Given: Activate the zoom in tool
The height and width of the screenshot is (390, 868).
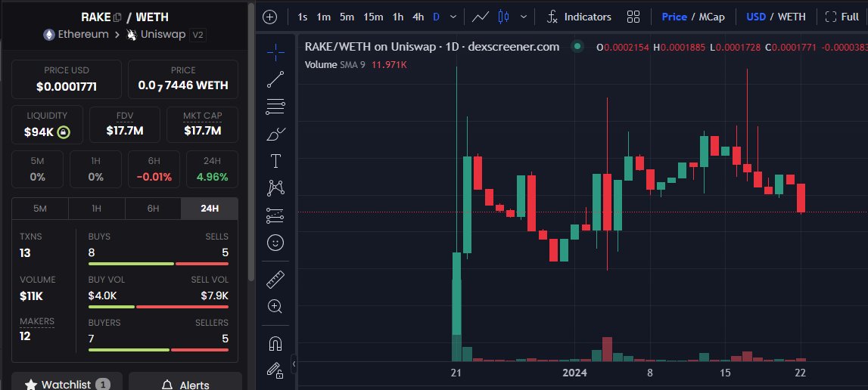Looking at the screenshot, I should pyautogui.click(x=275, y=306).
